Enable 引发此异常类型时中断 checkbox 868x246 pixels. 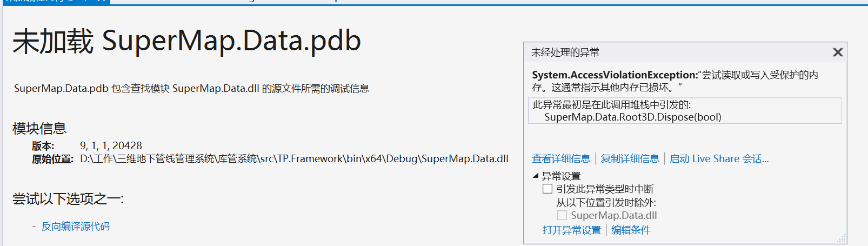(547, 189)
